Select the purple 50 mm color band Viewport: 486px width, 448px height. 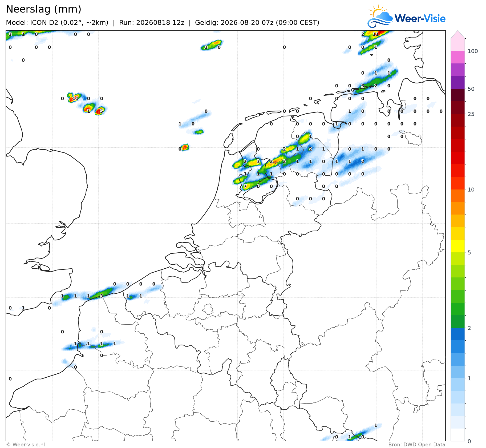(x=458, y=82)
